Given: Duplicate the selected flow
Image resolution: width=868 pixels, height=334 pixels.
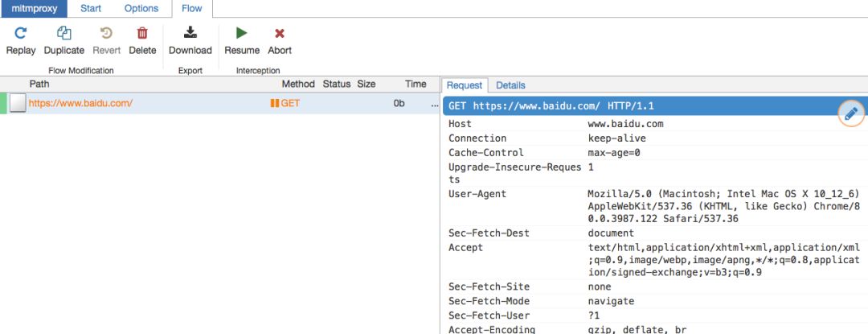Looking at the screenshot, I should pos(64,34).
